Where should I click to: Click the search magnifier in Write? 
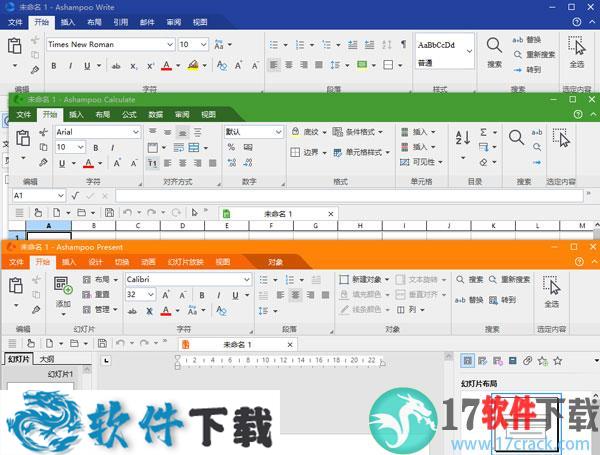(494, 45)
